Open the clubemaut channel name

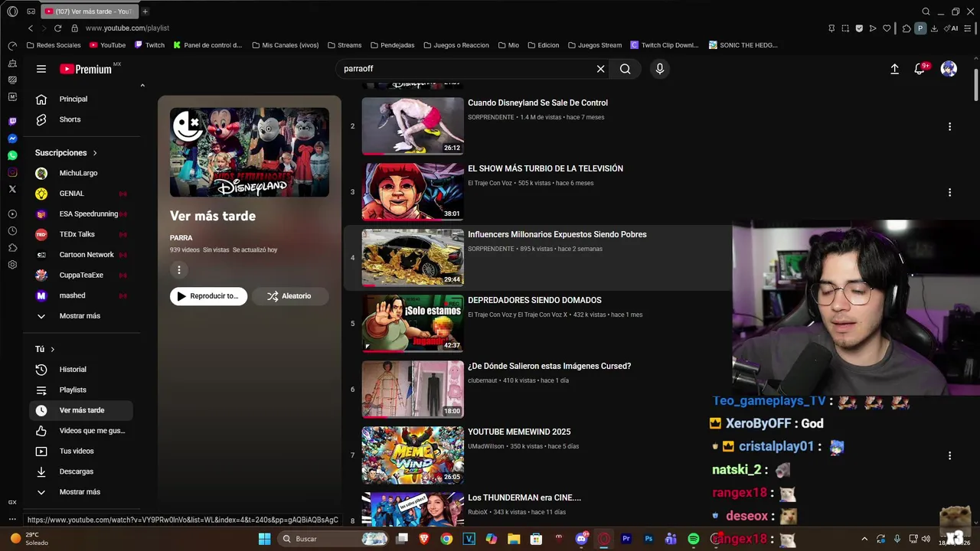pos(482,380)
